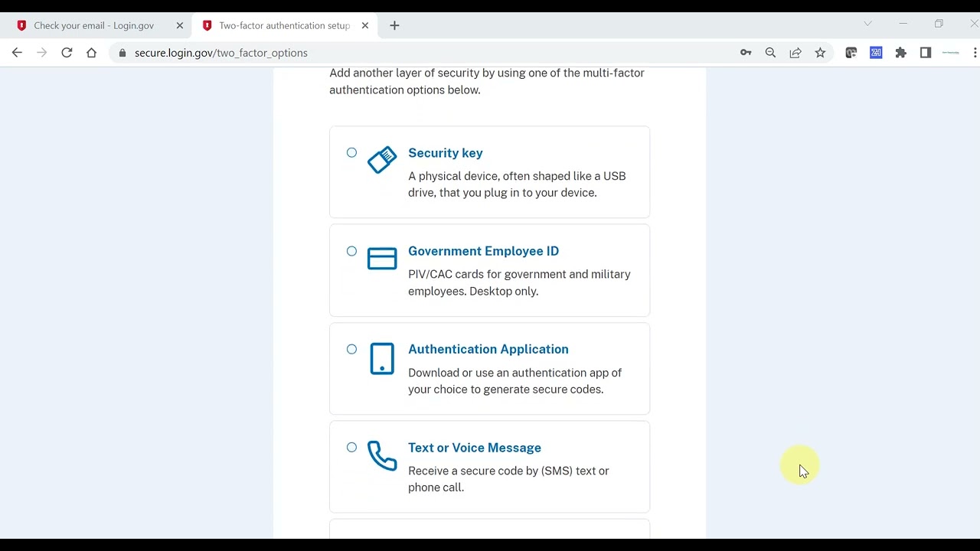The width and height of the screenshot is (980, 551).
Task: Close the Two-factor authentication setup tab
Action: tap(365, 25)
